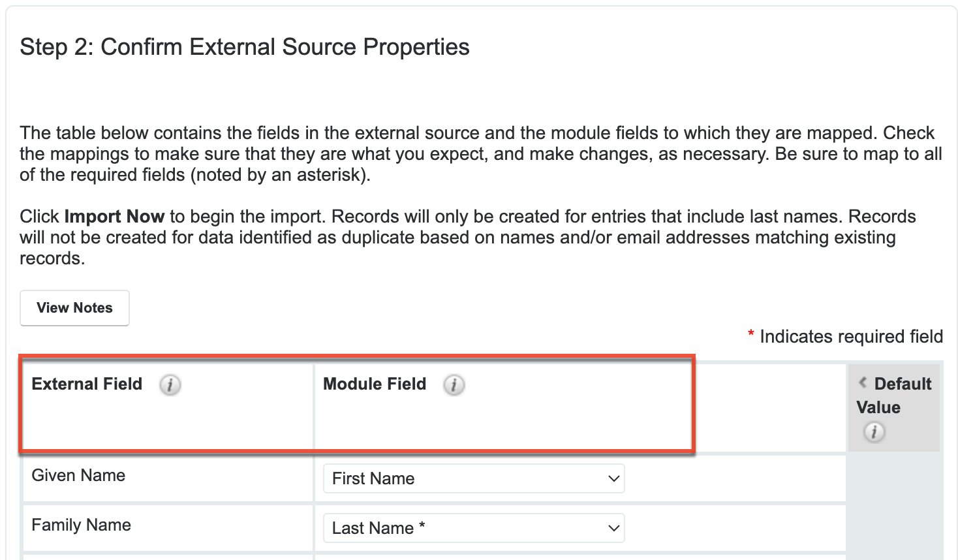Viewport: 958px width, 560px height.
Task: Select the Module Field column header
Action: coord(374,384)
